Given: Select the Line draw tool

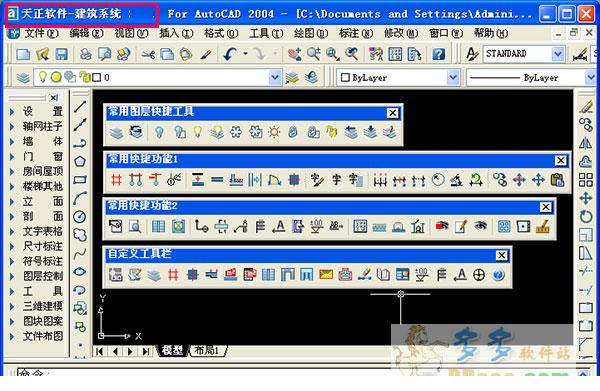Looking at the screenshot, I should point(80,106).
